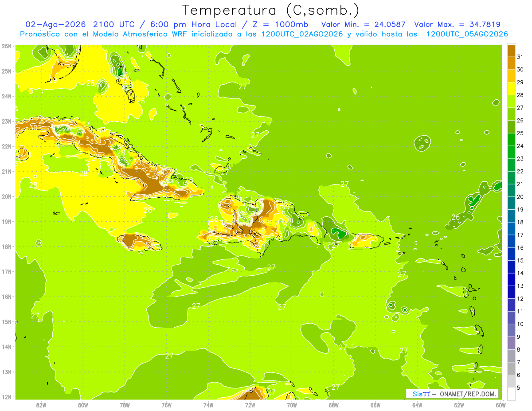The image size is (532, 411).
Task: Click the white swatch at the legend bottom
Action: (511, 393)
